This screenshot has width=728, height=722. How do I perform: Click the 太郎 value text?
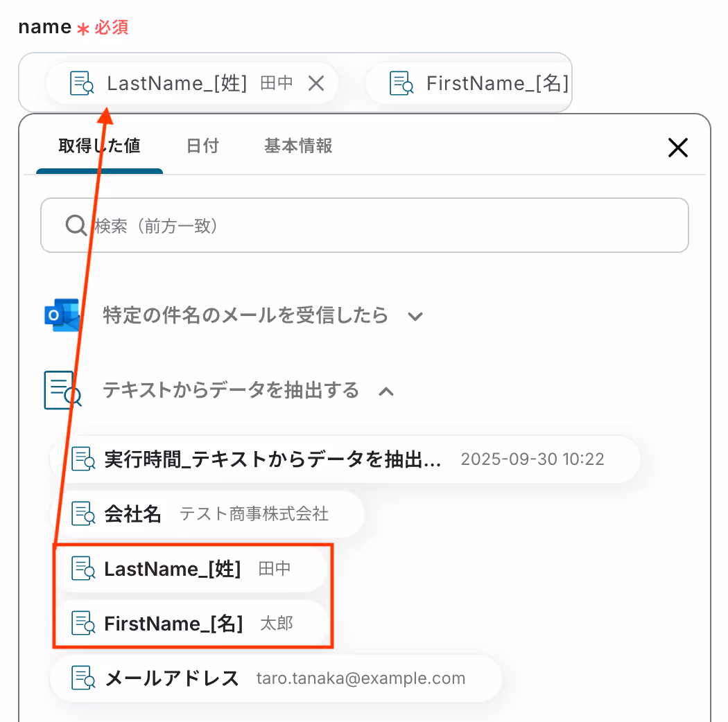coord(277,624)
